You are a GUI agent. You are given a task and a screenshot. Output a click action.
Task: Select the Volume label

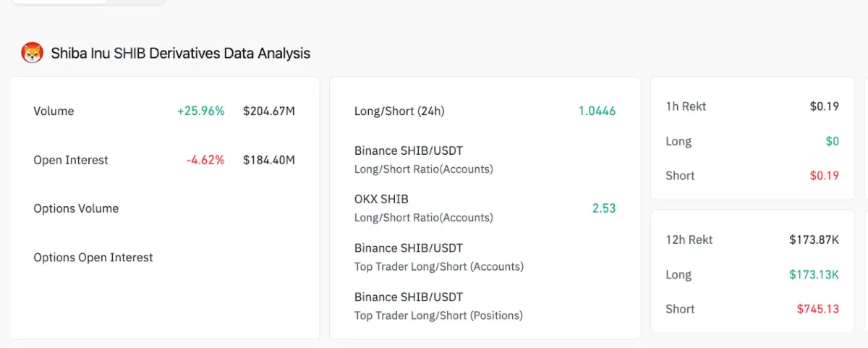54,111
